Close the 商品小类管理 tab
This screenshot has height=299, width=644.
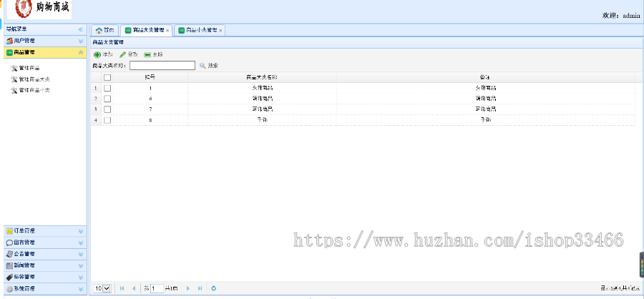pyautogui.click(x=220, y=31)
